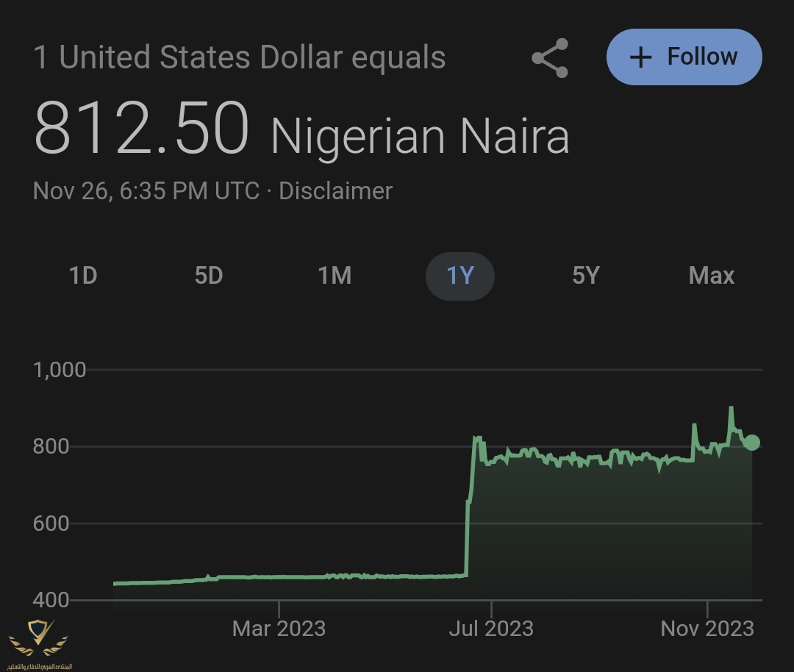Click the Jul 2023 axis label

491,629
